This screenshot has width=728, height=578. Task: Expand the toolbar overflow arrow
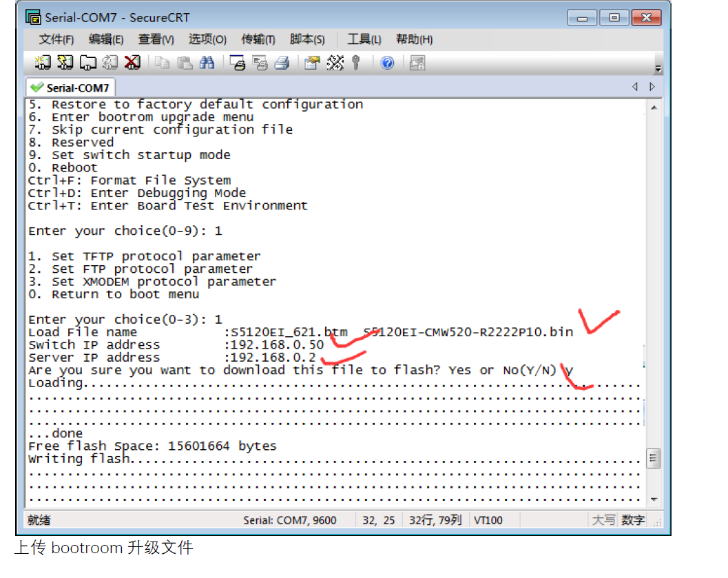pyautogui.click(x=658, y=69)
